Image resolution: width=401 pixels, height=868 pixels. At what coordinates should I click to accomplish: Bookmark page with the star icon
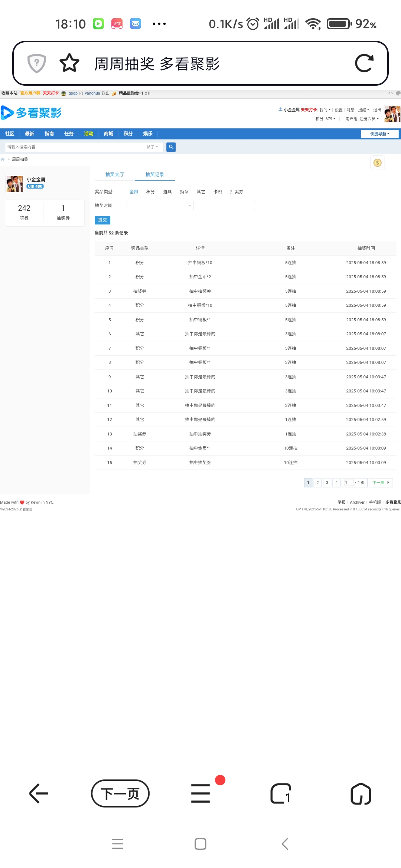(69, 63)
